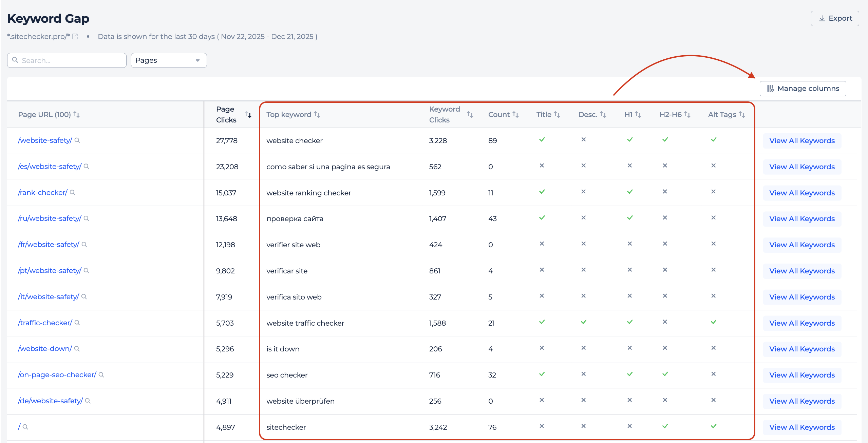Image resolution: width=868 pixels, height=443 pixels.
Task: Sort by the Title column arrows
Action: pos(557,115)
